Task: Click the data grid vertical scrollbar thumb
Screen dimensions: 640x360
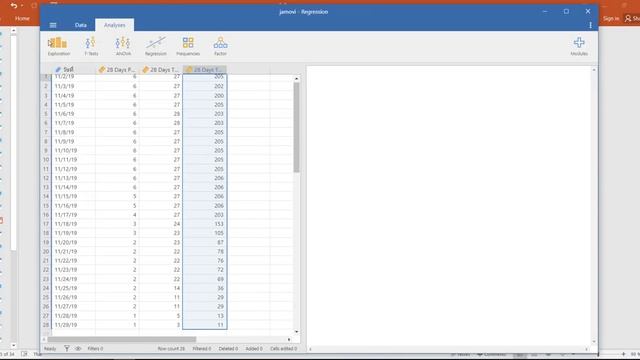Action: 296,127
